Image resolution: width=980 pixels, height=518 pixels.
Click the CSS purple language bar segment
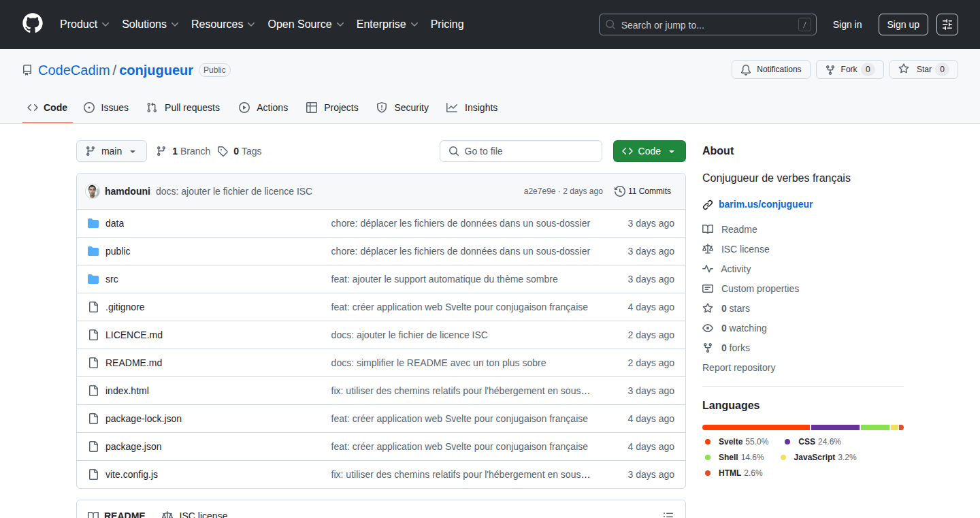tap(836, 427)
